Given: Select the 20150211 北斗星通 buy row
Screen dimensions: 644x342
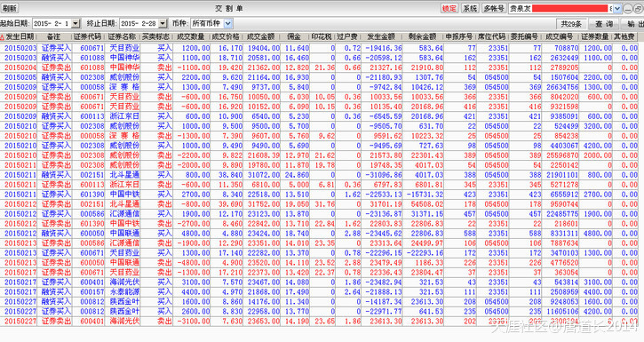Looking at the screenshot, I should (319, 174).
